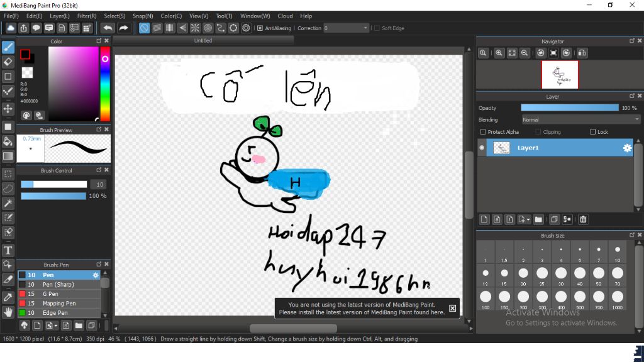The image size is (644, 362).
Task: Enable the layer Lock checkbox
Action: pos(592,132)
